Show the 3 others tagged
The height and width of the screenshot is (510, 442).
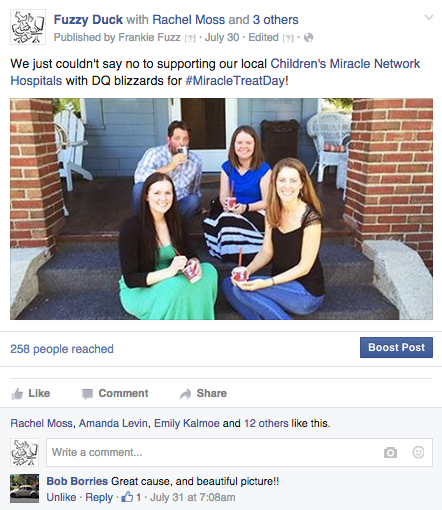tap(275, 20)
